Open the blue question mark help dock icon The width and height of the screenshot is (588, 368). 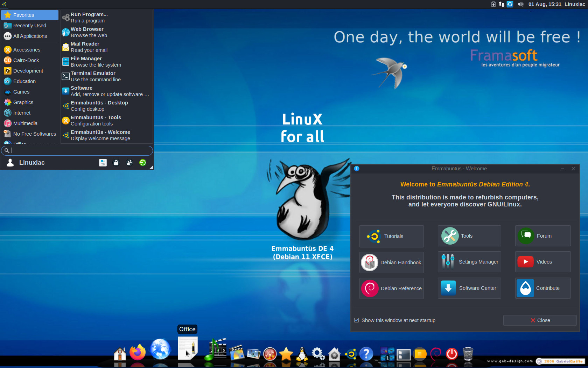[x=366, y=354]
